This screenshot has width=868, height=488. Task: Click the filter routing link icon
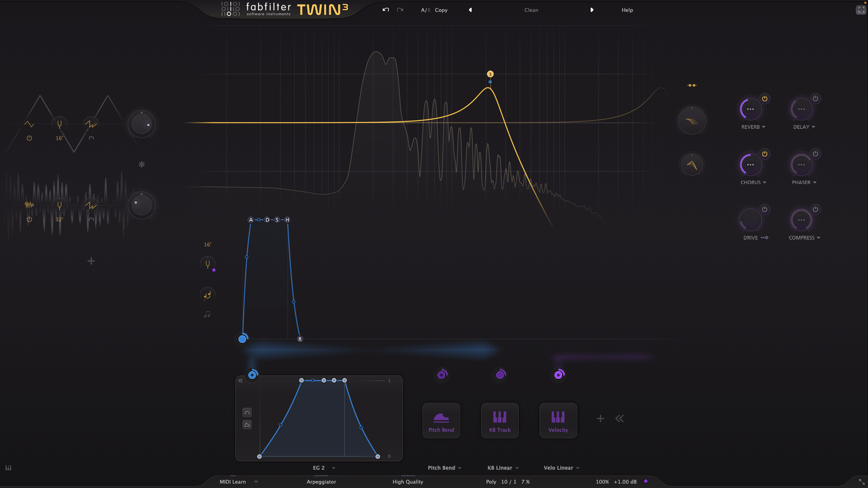(692, 86)
